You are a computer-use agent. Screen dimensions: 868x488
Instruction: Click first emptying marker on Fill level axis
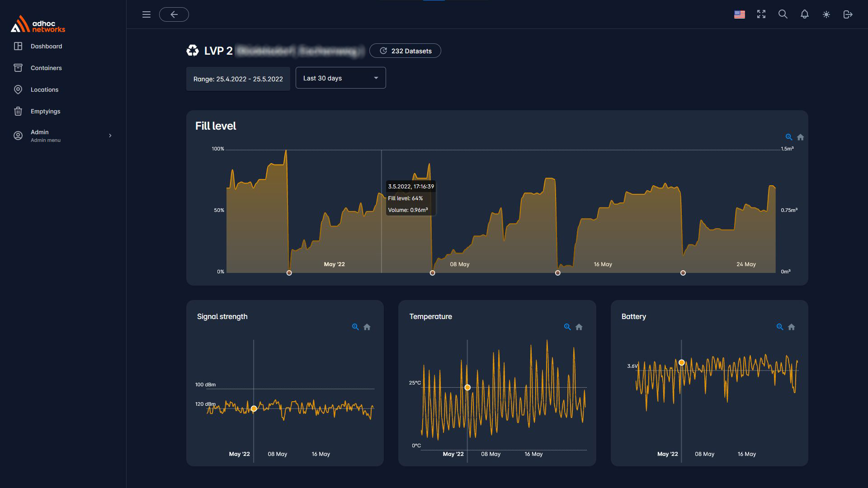click(289, 273)
